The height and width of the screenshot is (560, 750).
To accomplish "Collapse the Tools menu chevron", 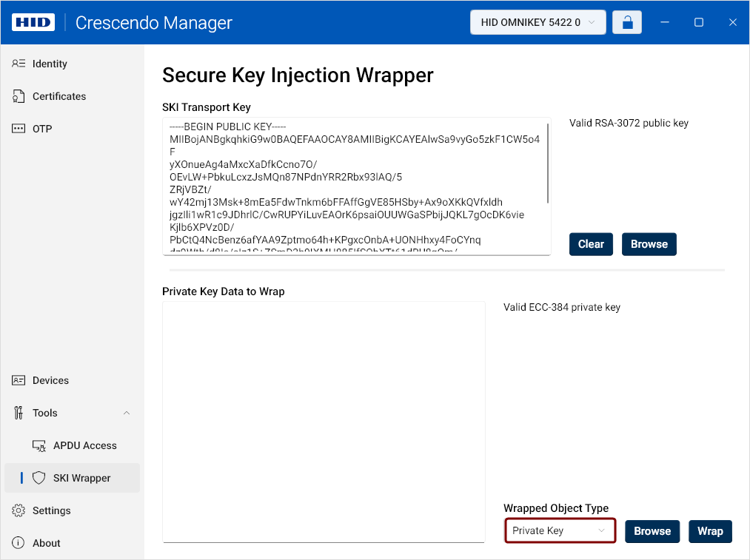I will (127, 413).
